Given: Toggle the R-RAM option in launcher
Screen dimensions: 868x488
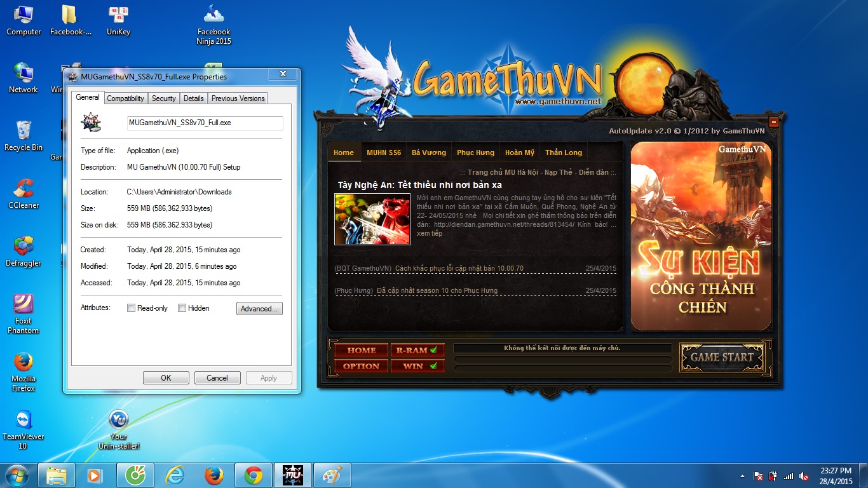Looking at the screenshot, I should [x=417, y=350].
